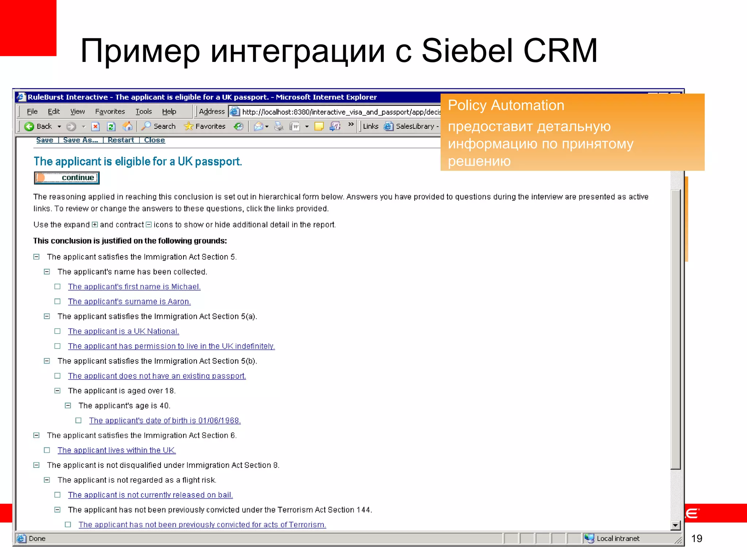Click the Refresh page icon
This screenshot has width=747, height=560.
pyautogui.click(x=111, y=127)
